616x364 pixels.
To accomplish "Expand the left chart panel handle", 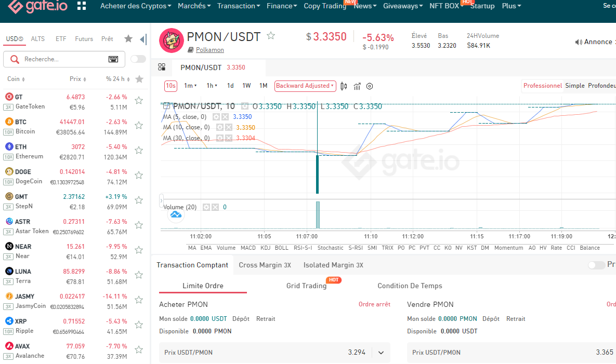I will click(x=161, y=200).
